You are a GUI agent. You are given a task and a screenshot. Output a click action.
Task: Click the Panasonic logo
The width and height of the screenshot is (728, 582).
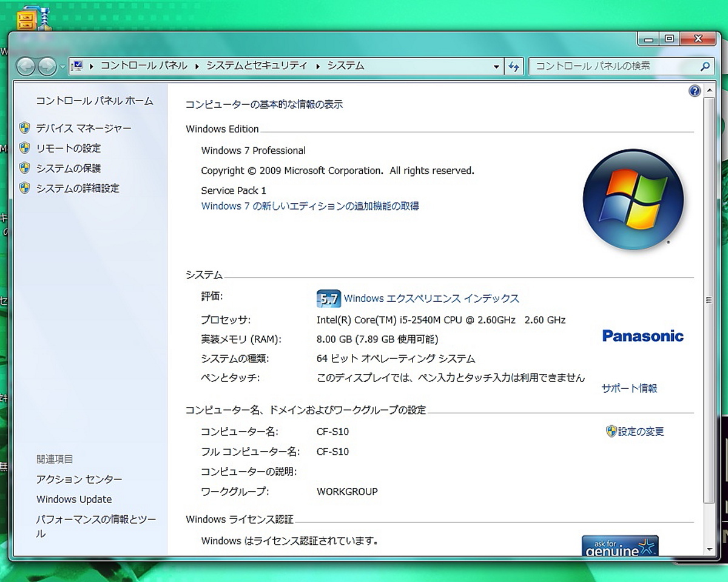tap(643, 336)
